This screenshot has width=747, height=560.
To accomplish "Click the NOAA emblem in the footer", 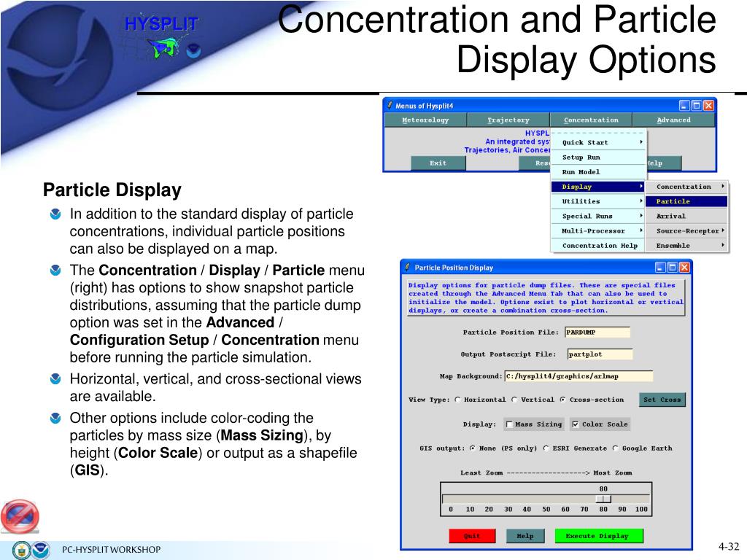I will click(41, 550).
